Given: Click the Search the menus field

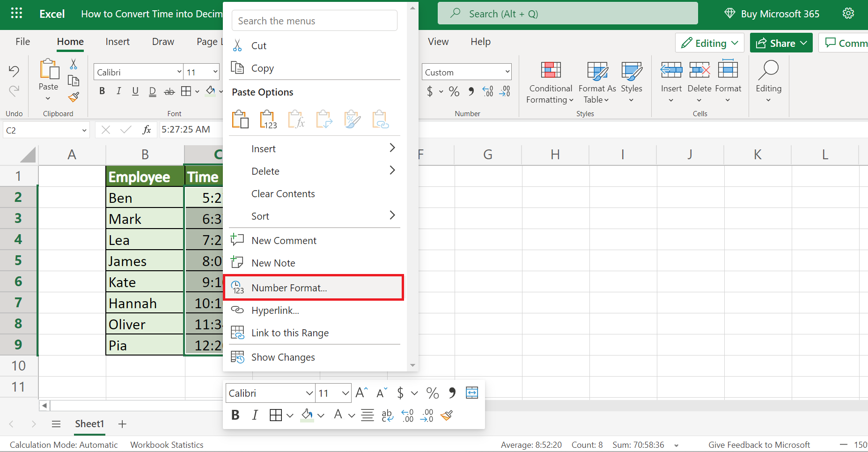Looking at the screenshot, I should 314,21.
